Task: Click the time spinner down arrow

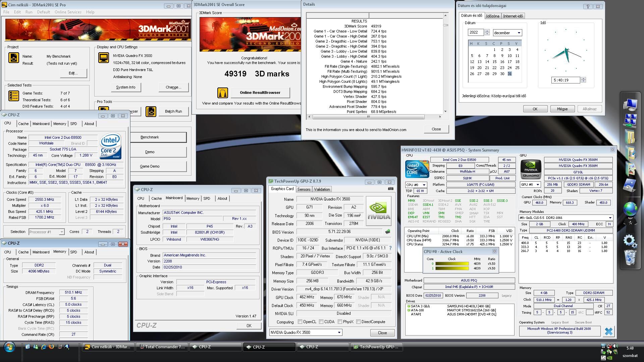Action: point(583,81)
